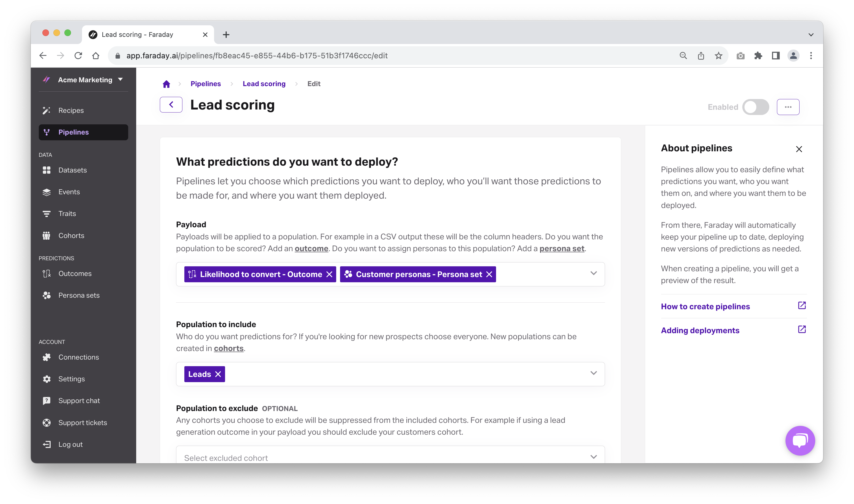Click the Connections puzzle icon
The height and width of the screenshot is (504, 854).
click(46, 357)
